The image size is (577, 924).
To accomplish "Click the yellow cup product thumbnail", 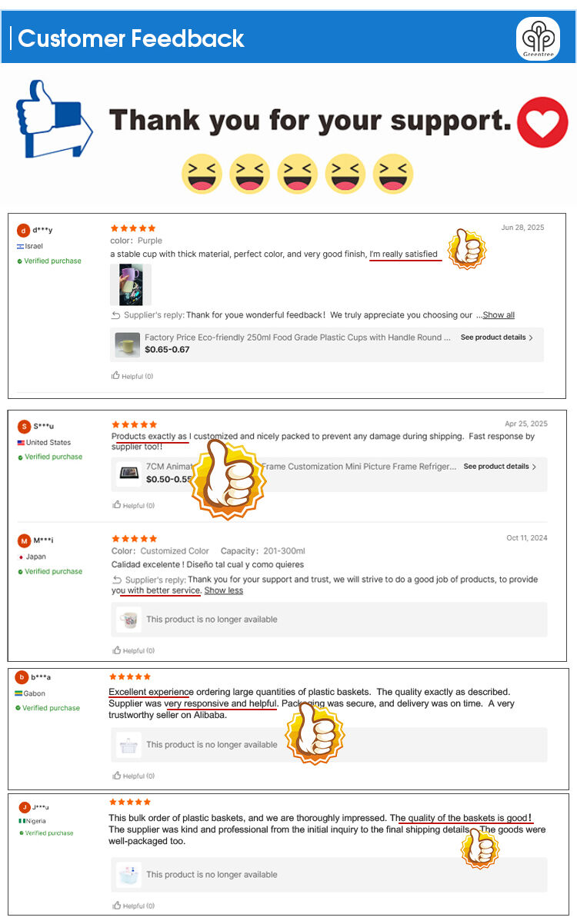I will coord(128,344).
